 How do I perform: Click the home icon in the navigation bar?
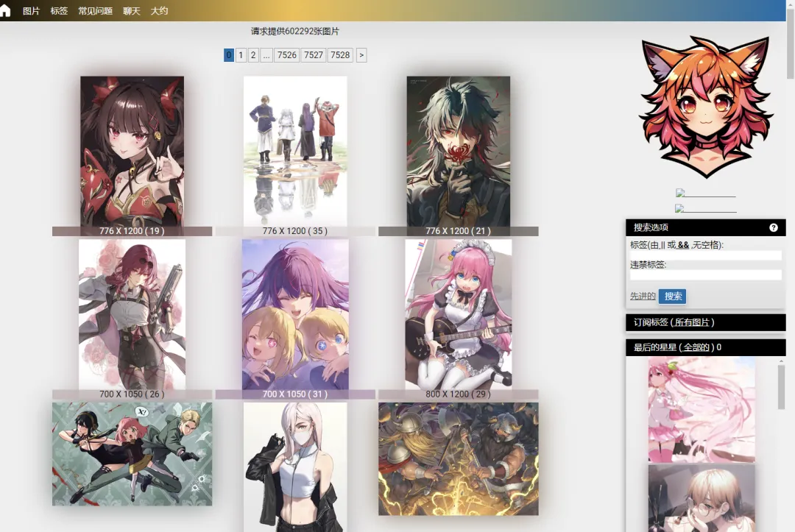tap(6, 10)
